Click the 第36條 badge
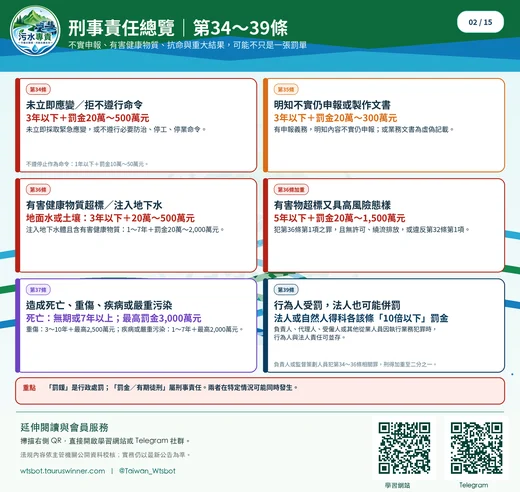 [38, 189]
